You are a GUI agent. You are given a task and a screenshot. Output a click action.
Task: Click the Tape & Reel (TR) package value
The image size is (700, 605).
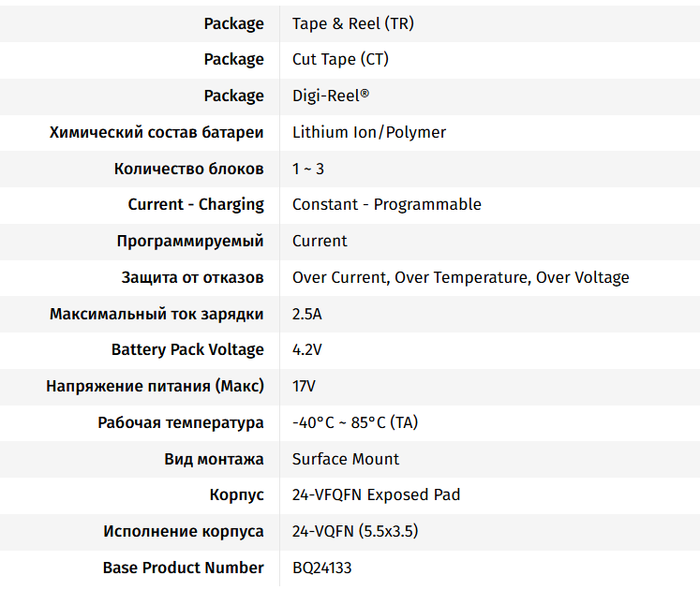pyautogui.click(x=352, y=23)
